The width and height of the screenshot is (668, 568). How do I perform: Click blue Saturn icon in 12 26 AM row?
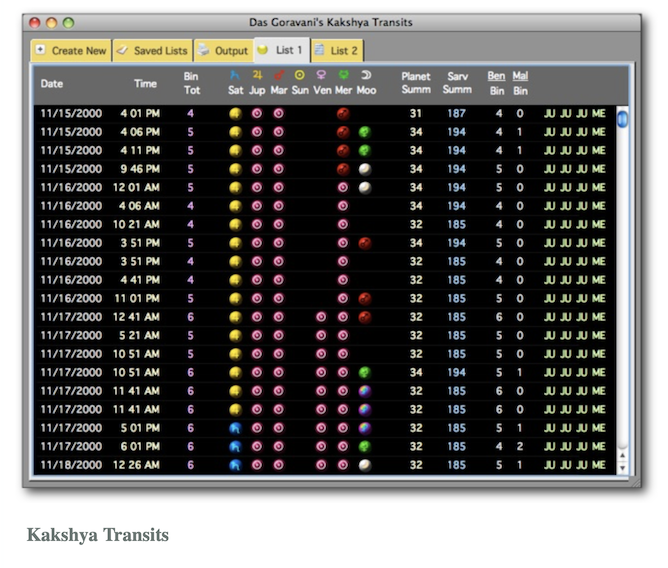(235, 465)
